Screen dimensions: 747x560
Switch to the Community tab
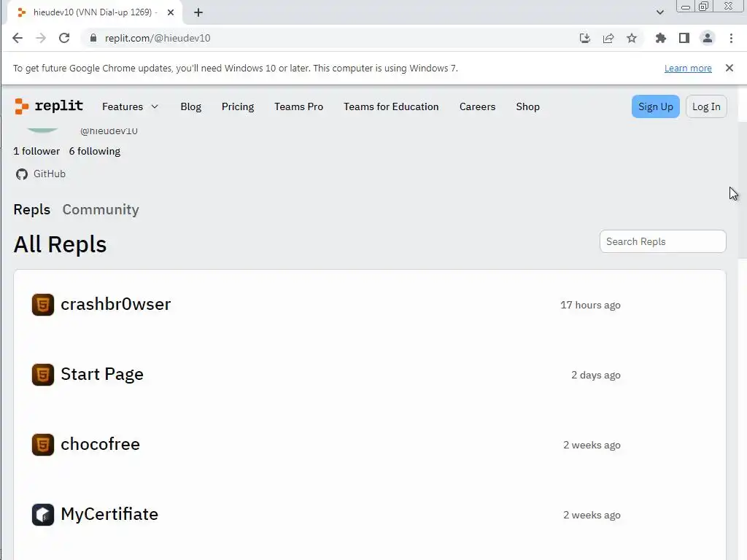[101, 210]
